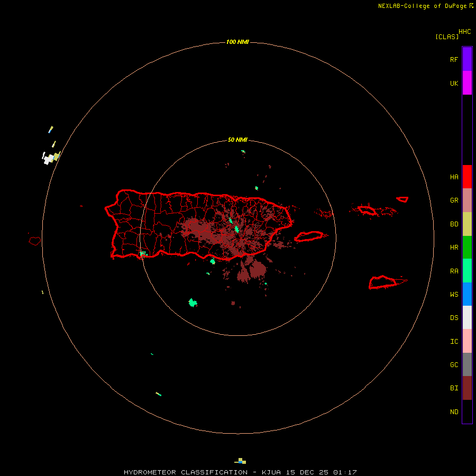
Task: Click the brown biological echo blob south of island
Action: pos(258,269)
